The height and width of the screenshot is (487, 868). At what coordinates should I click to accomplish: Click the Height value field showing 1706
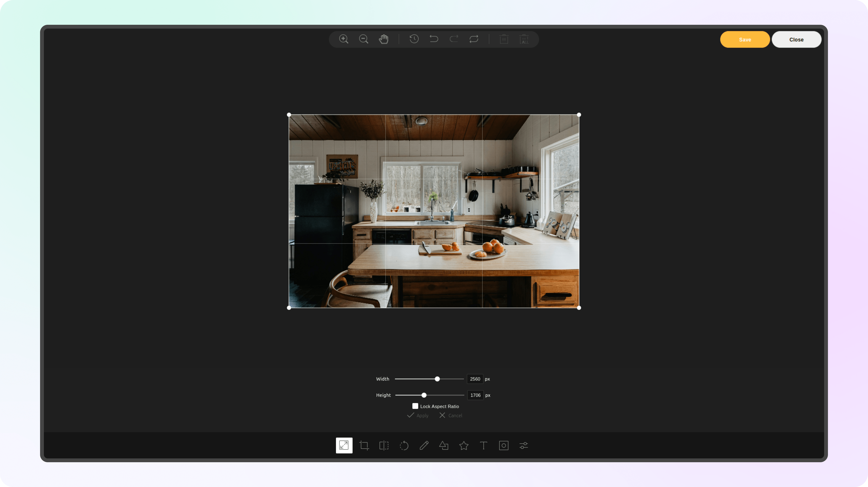(x=475, y=395)
